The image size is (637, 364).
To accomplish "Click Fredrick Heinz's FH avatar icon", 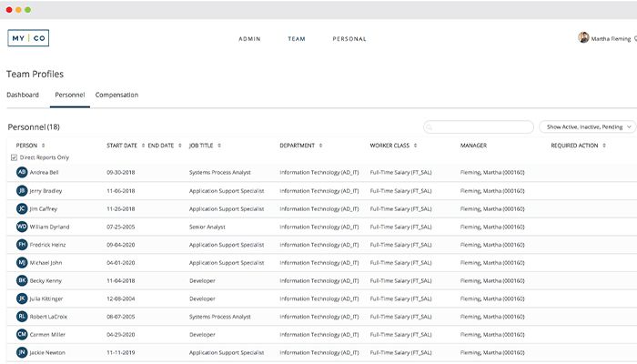I will [22, 244].
